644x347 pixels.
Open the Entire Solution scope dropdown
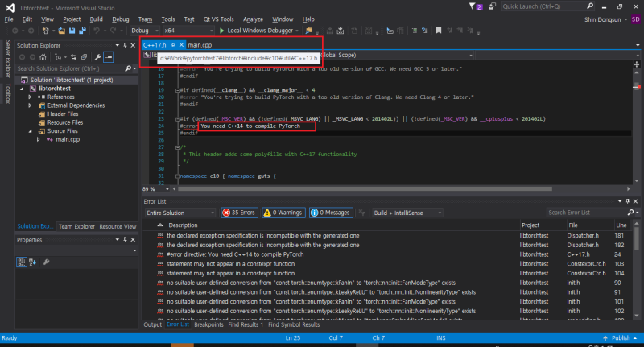coord(180,213)
